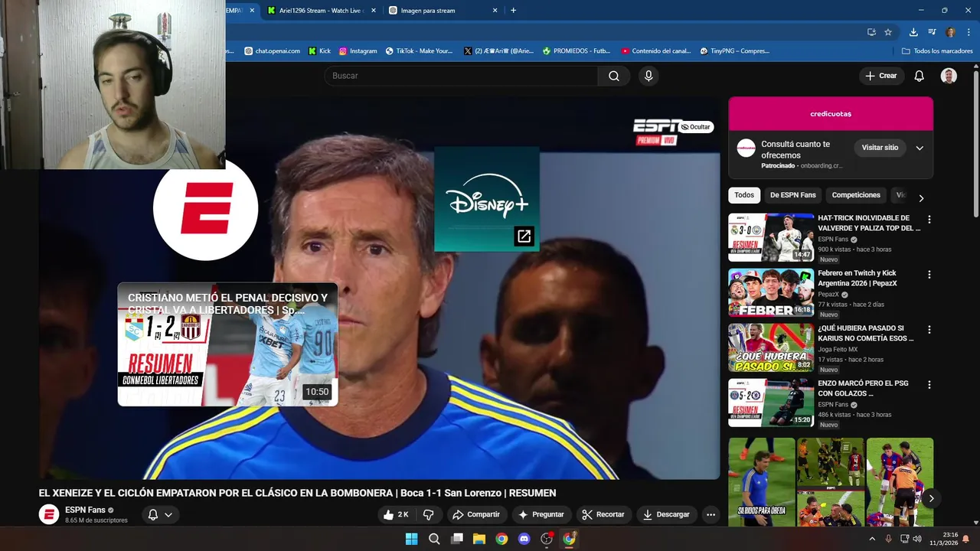Bookmark this page with the star icon
980x551 pixels.
pyautogui.click(x=888, y=32)
